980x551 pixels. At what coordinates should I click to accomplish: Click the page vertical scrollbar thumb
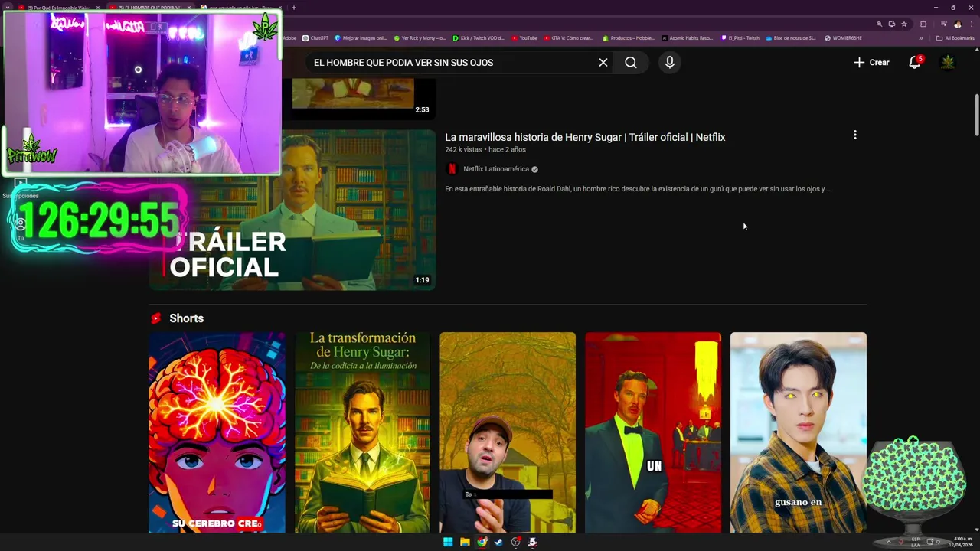tap(977, 115)
